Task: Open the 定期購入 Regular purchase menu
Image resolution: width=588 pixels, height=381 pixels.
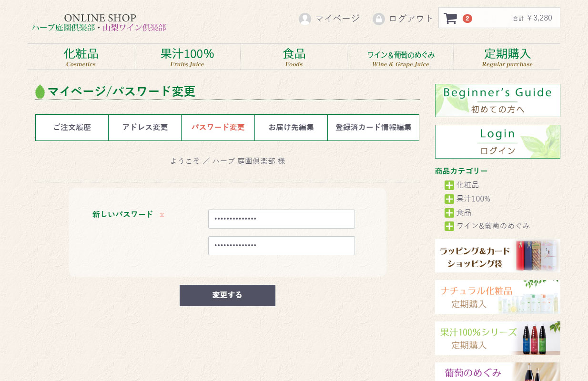Action: [507, 57]
